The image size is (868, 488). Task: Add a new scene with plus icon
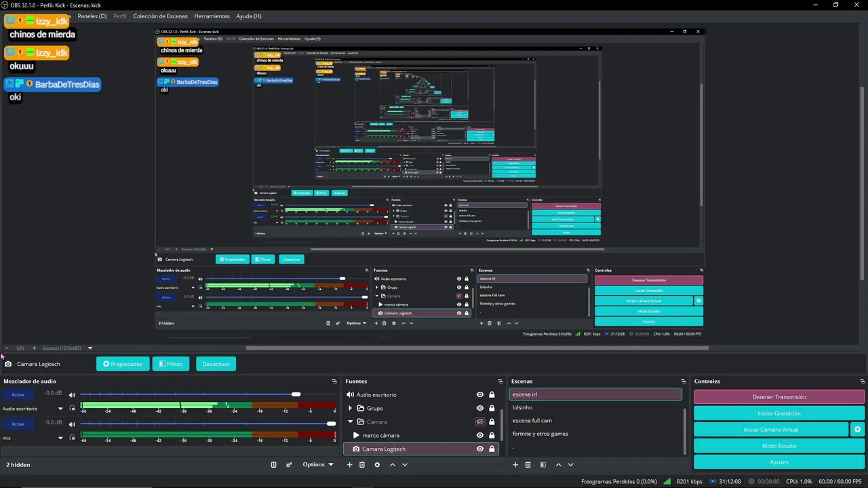pyautogui.click(x=515, y=465)
